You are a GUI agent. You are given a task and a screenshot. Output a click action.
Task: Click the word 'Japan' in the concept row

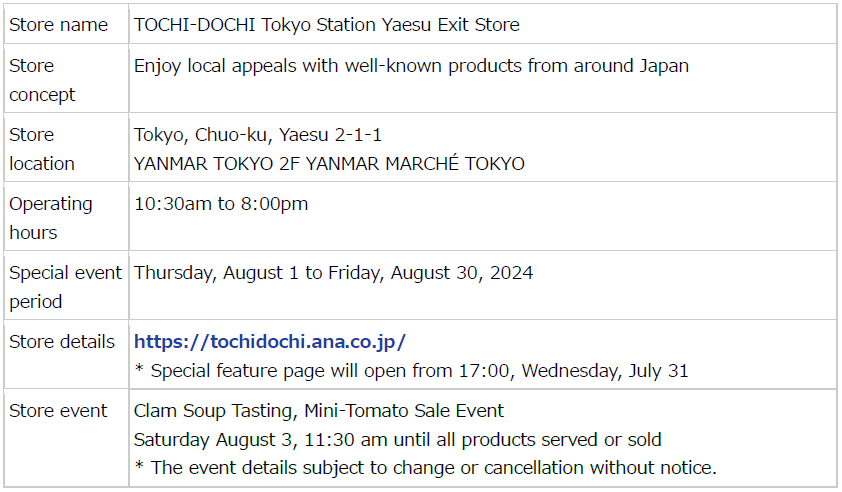[664, 66]
